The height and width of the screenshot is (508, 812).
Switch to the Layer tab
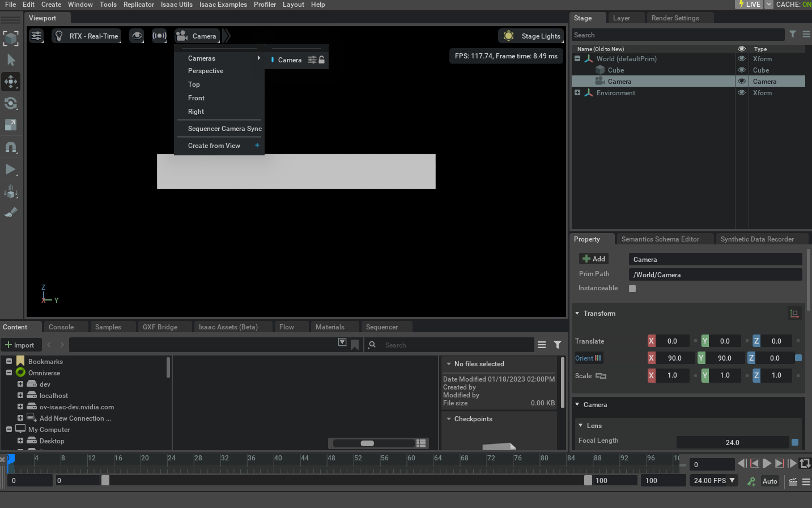click(622, 18)
